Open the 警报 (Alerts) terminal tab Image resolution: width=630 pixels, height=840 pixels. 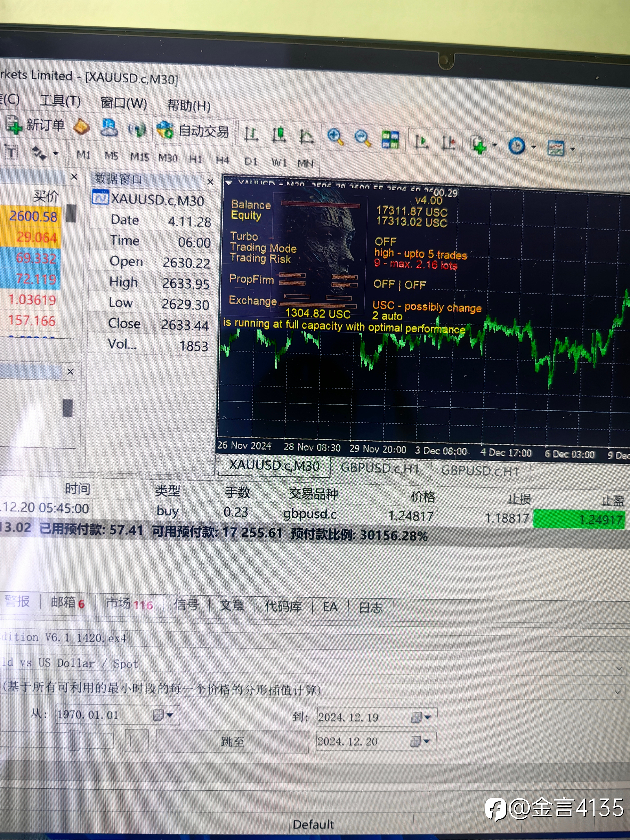point(17,601)
